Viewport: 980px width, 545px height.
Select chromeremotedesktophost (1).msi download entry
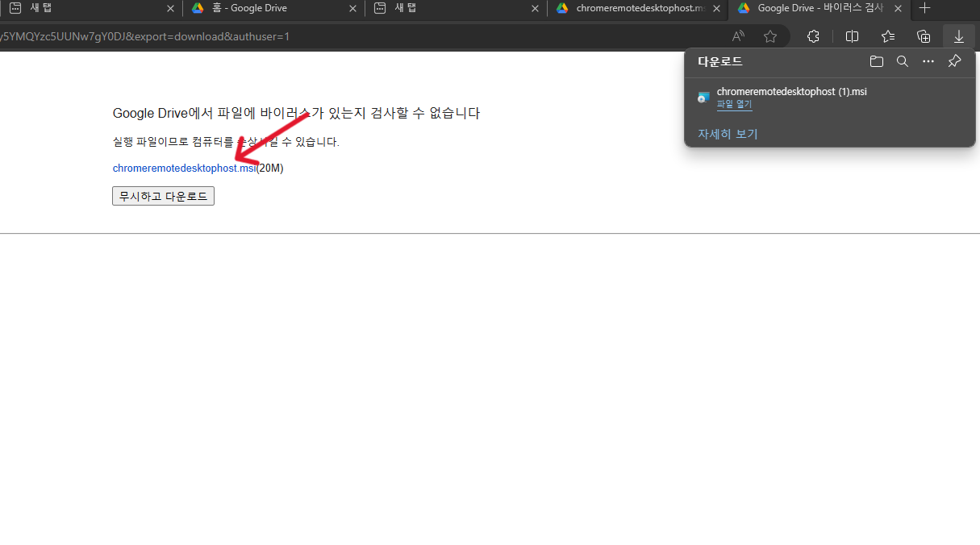[829, 98]
